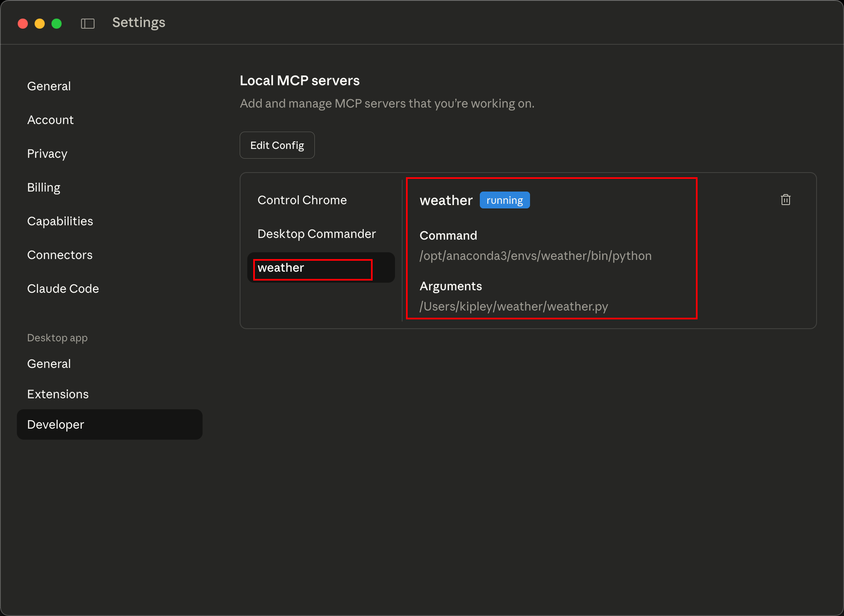
Task: Toggle the sidebar panel icon
Action: pyautogui.click(x=87, y=23)
